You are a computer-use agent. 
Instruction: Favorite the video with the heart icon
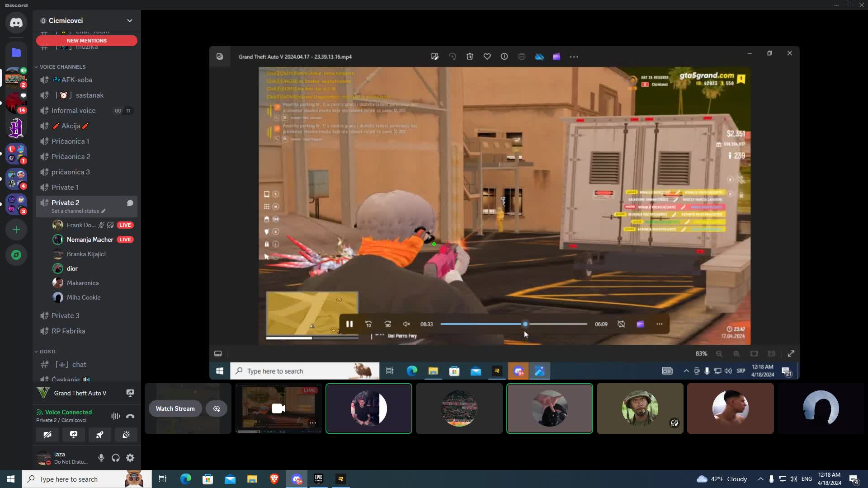click(487, 56)
